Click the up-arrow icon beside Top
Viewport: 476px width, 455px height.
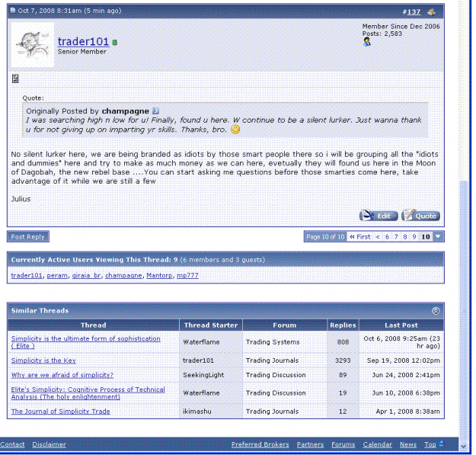(x=442, y=444)
